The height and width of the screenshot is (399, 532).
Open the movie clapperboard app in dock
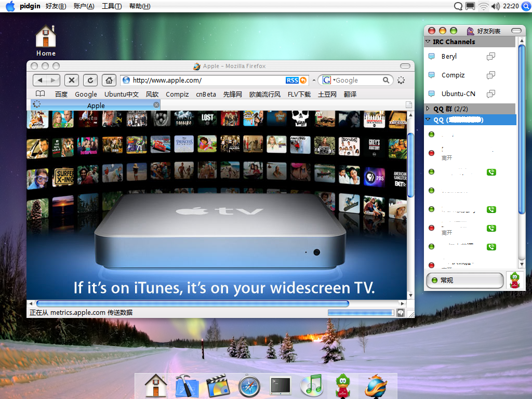218,386
